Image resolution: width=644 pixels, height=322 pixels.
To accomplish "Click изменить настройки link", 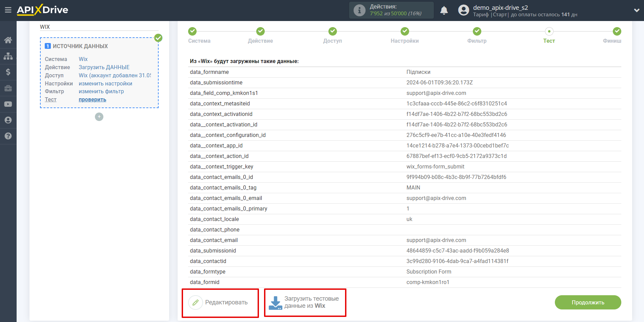I will (x=105, y=83).
